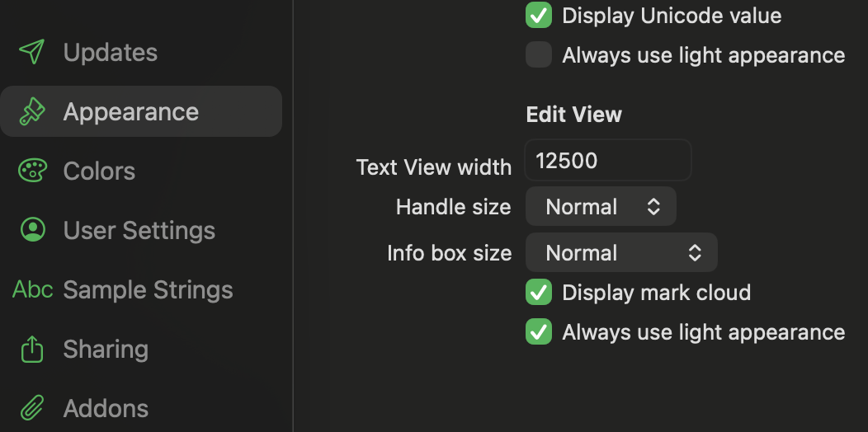Disable Edit View Always use light appearance

point(539,332)
